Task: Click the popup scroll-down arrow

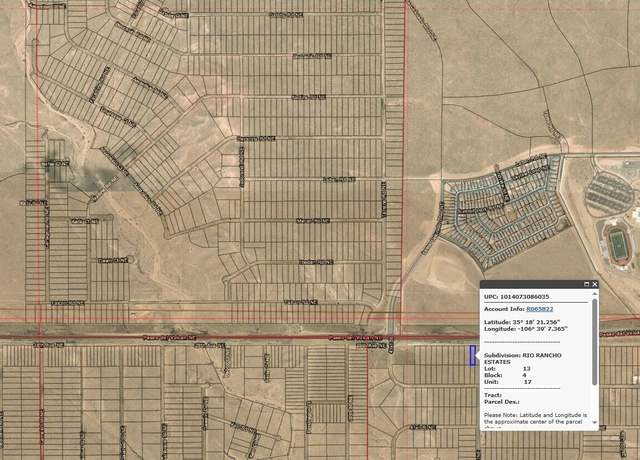Action: coord(595,422)
